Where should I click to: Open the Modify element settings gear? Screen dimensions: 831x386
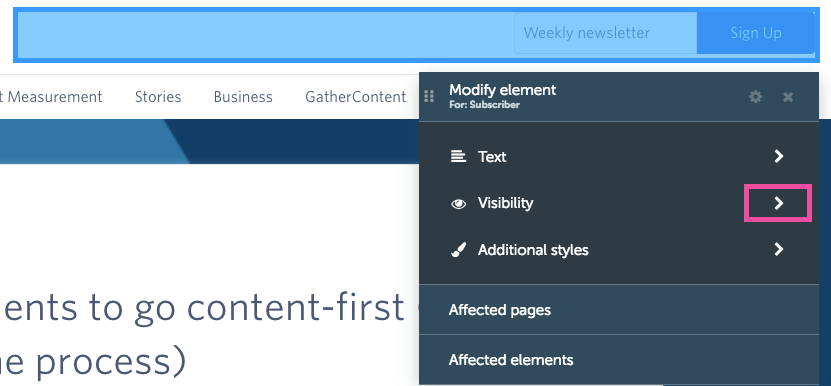pyautogui.click(x=755, y=96)
